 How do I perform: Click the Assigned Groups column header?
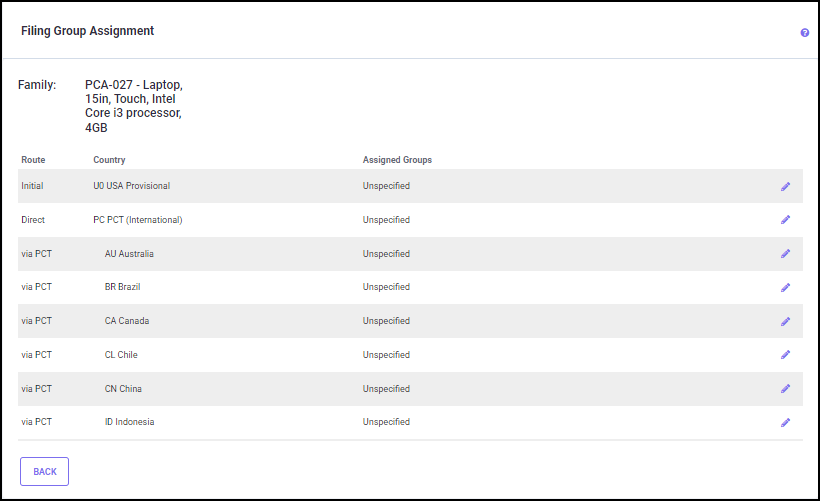(397, 160)
